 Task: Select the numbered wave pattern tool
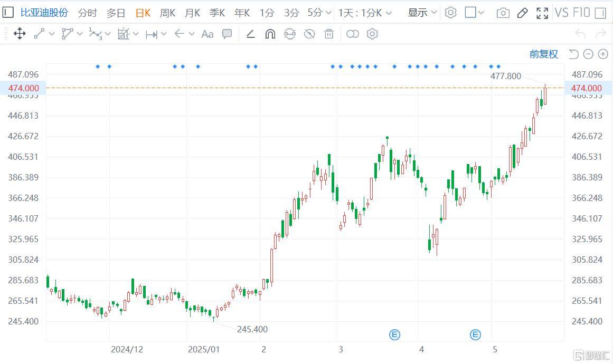tap(96, 34)
